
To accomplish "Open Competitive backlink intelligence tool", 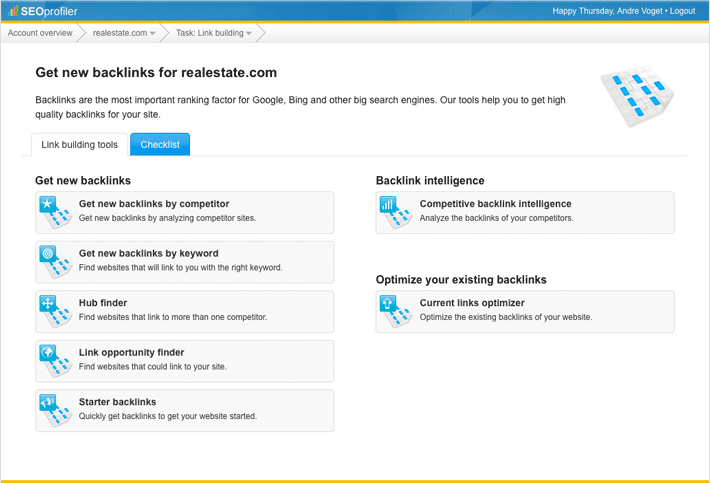I will click(x=495, y=204).
